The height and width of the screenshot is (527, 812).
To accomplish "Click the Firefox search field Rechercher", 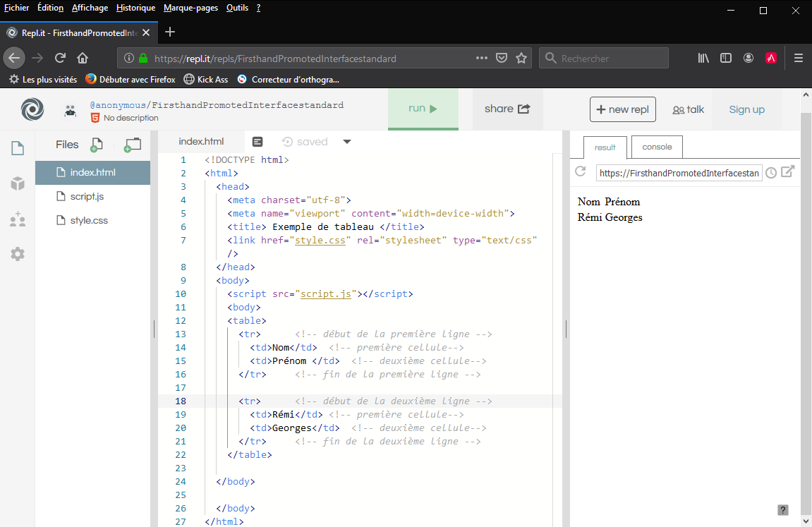I will pos(604,58).
